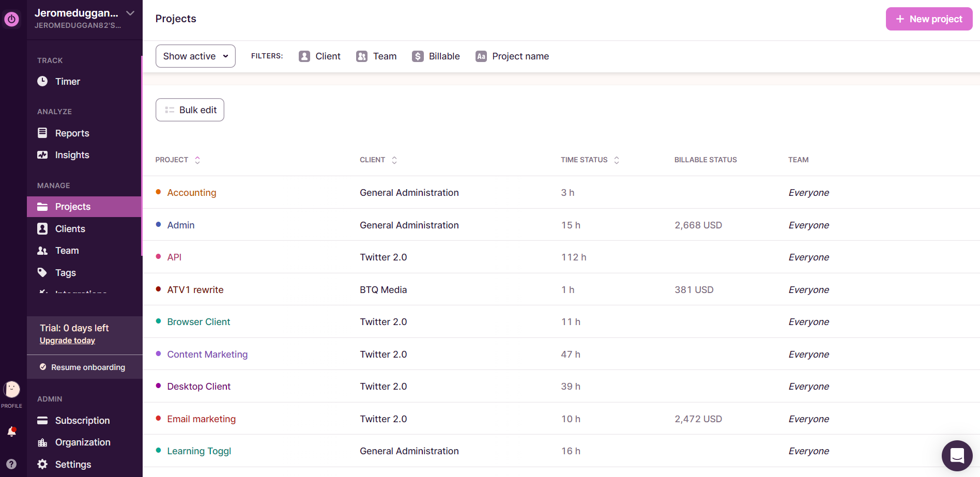Click the Project name Aa filter icon
Screen dimensions: 980x477
[481, 56]
